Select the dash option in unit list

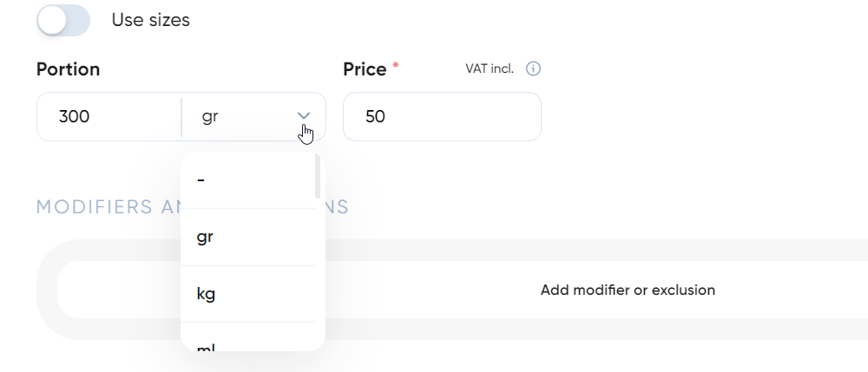(x=248, y=180)
